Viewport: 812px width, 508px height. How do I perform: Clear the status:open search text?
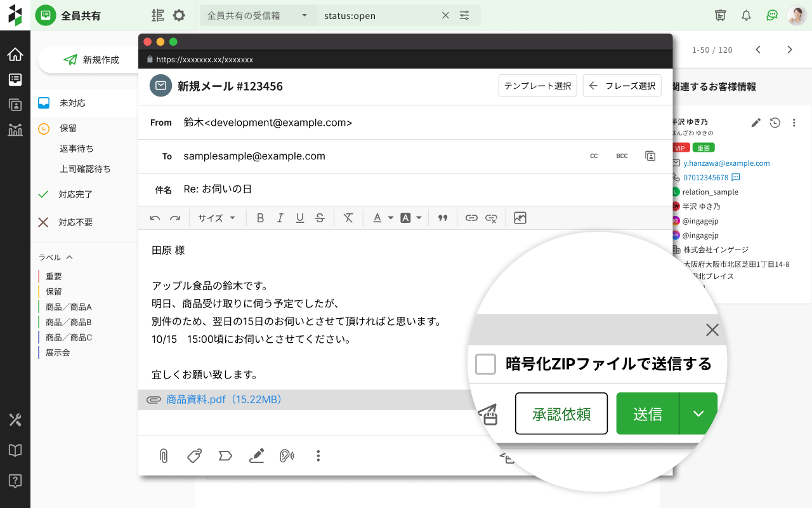tap(445, 15)
